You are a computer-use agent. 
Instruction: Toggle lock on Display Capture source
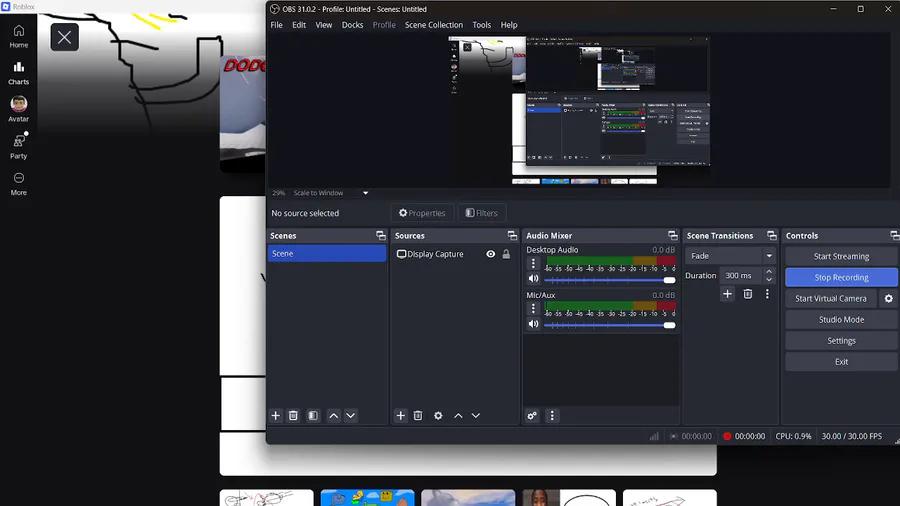(506, 254)
